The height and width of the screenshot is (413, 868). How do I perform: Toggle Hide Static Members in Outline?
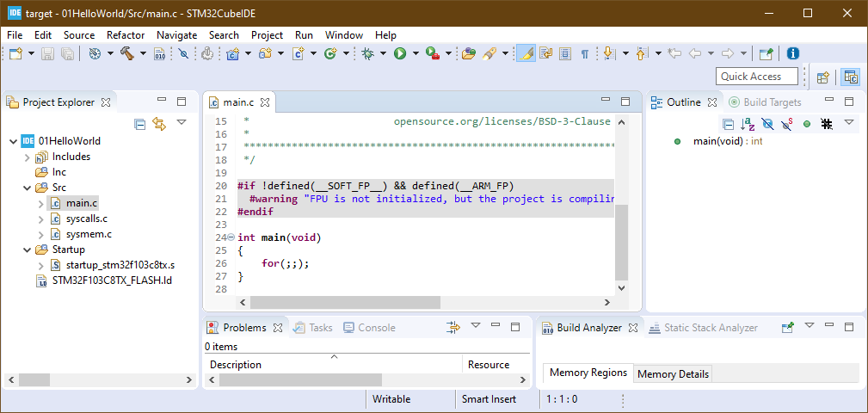[786, 124]
